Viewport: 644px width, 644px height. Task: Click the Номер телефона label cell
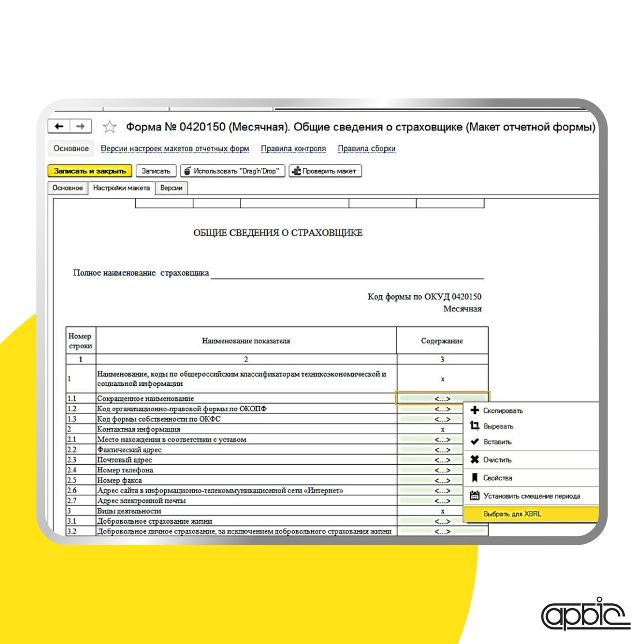pyautogui.click(x=246, y=470)
